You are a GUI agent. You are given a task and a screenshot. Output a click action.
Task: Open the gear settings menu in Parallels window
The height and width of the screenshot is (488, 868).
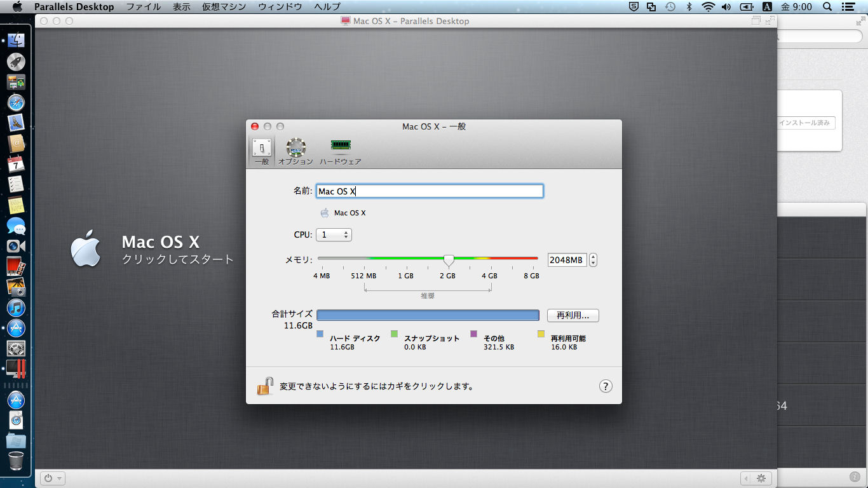tap(761, 478)
